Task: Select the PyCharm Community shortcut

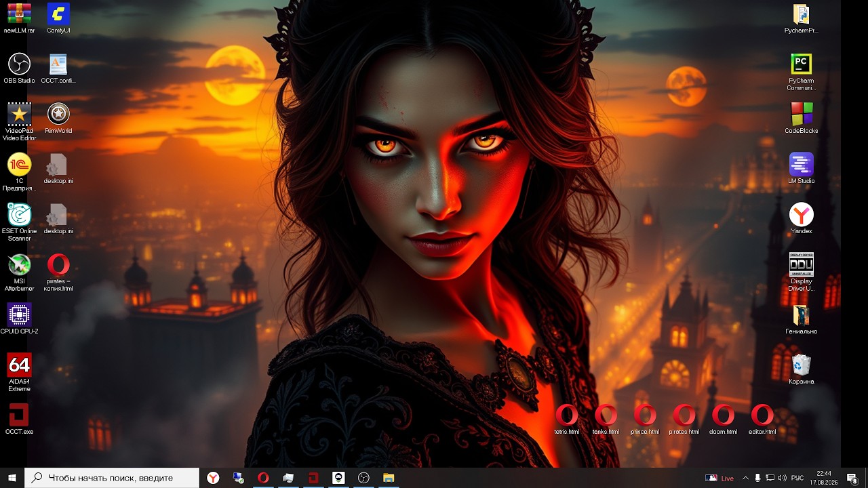Action: [x=802, y=72]
